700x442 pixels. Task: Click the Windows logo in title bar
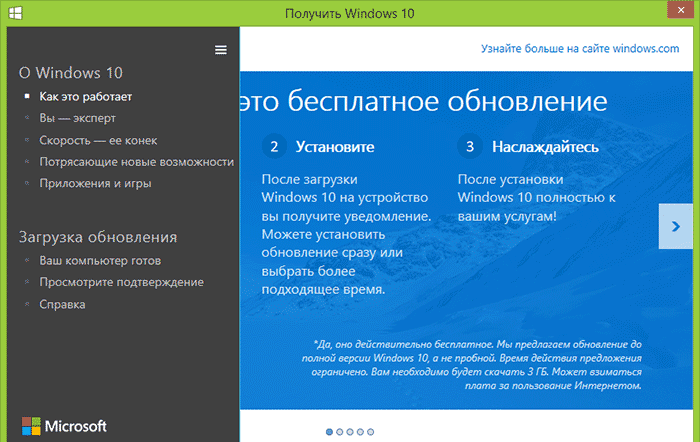click(x=16, y=13)
